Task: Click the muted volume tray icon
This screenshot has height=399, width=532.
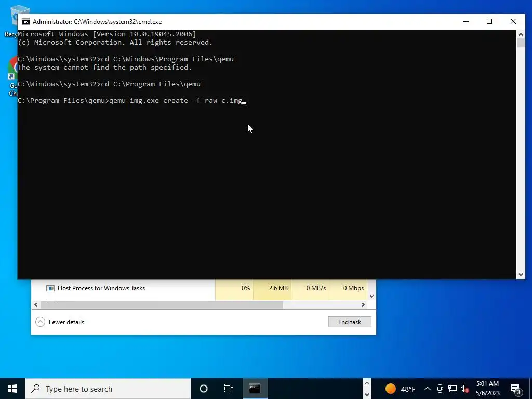Action: point(465,389)
